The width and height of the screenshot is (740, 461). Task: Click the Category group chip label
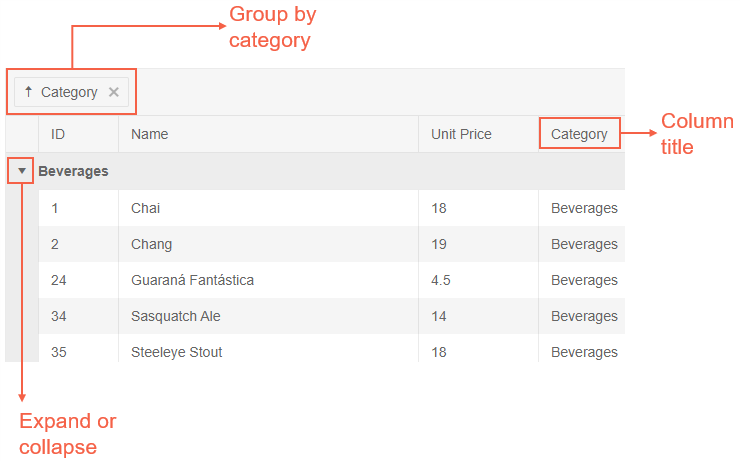69,92
